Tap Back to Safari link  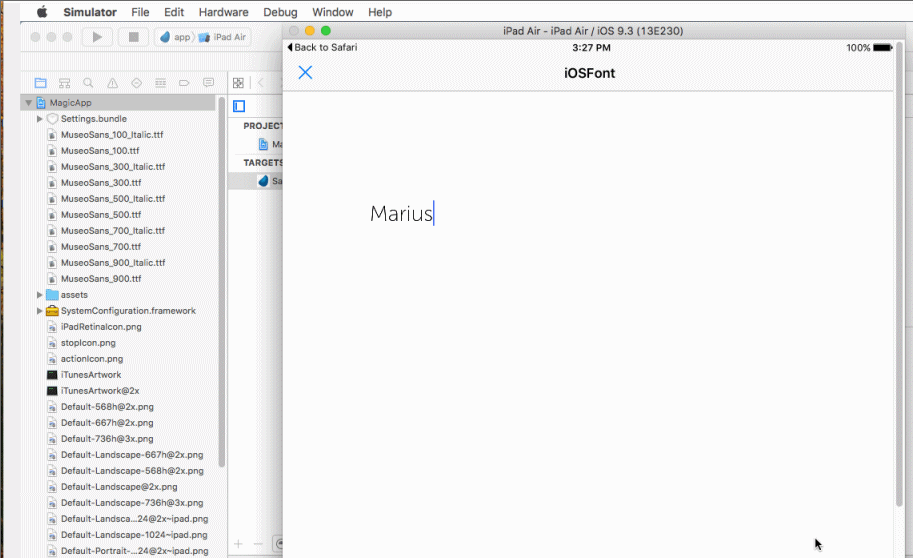[322, 47]
